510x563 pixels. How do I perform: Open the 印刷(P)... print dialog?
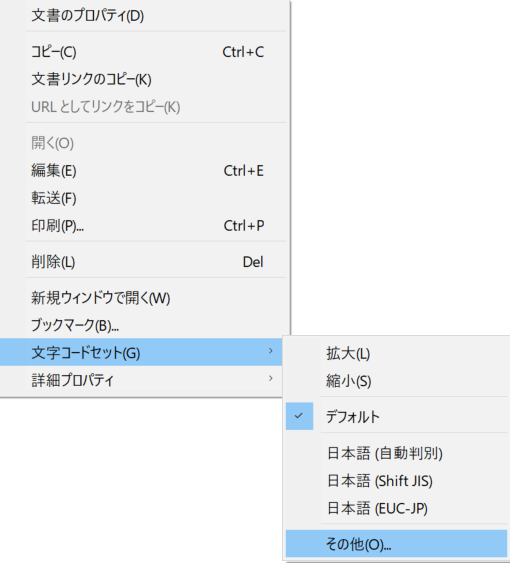point(144,226)
